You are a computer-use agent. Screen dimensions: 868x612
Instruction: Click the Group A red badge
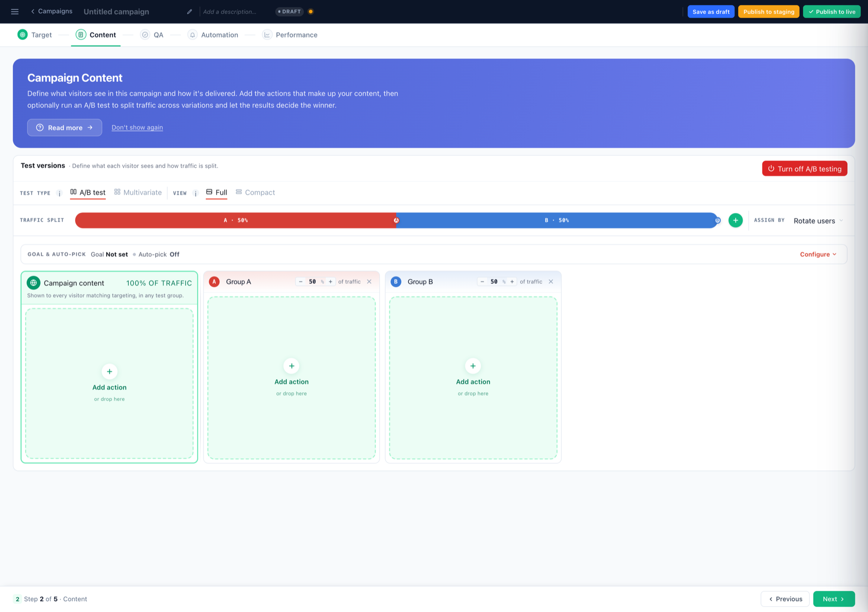coord(214,282)
